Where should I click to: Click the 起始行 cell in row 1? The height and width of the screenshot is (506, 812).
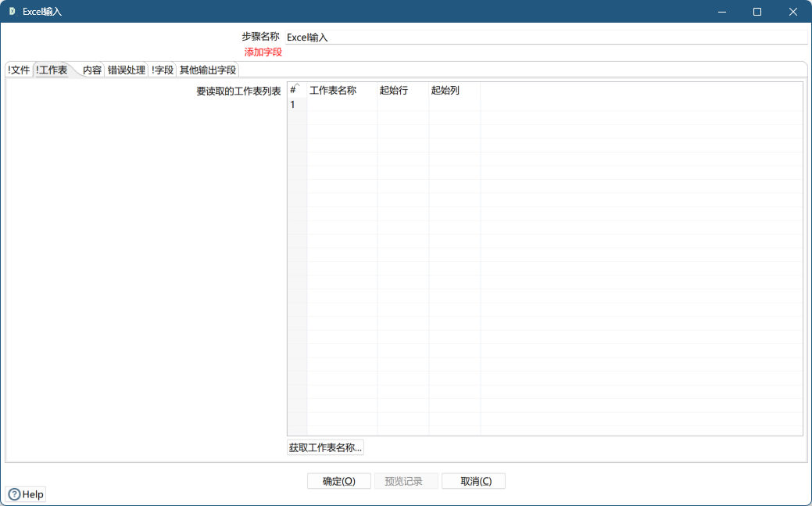[x=402, y=104]
